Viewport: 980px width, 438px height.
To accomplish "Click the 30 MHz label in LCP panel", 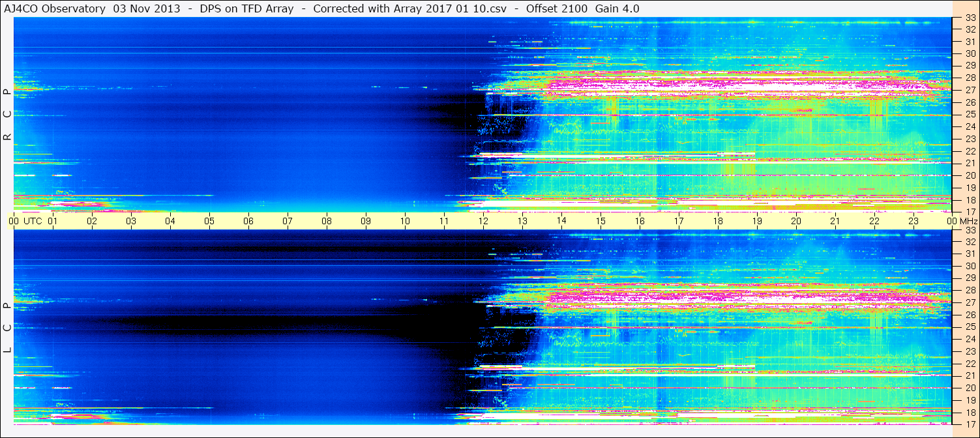I will [970, 266].
